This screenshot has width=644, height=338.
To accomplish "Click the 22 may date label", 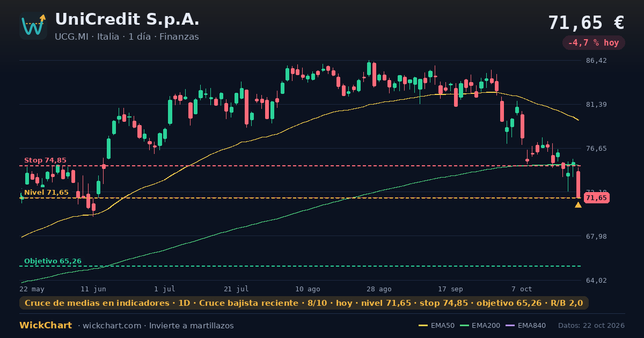I will point(32,289).
